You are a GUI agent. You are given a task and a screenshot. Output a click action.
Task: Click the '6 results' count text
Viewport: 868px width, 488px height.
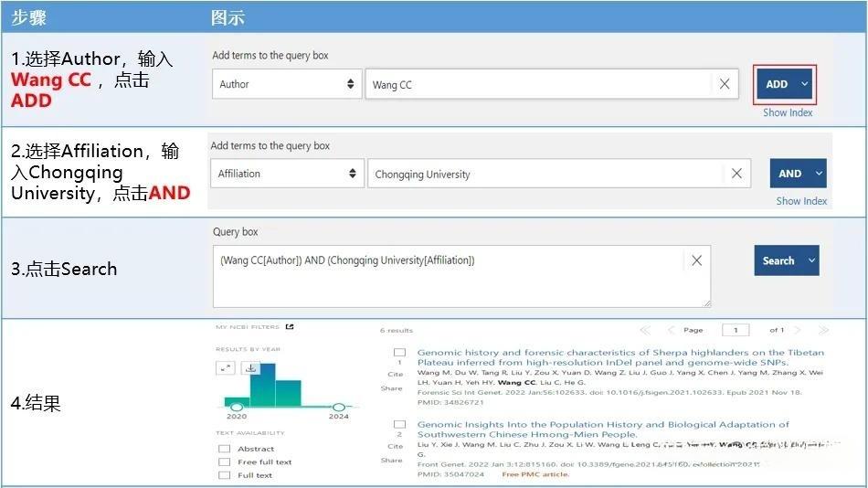point(397,330)
